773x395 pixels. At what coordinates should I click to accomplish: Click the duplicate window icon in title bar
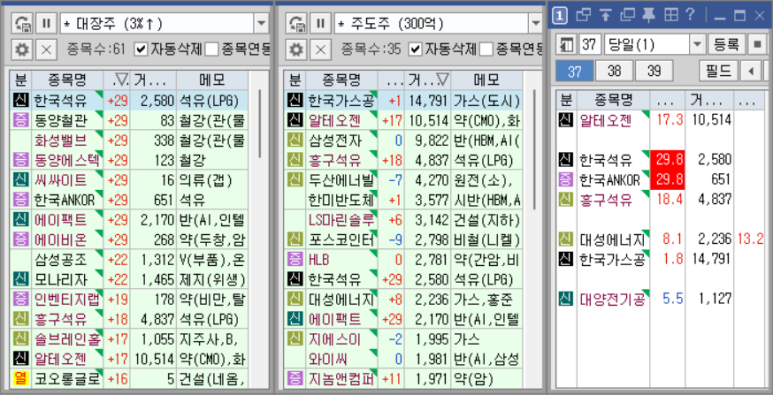(x=628, y=15)
